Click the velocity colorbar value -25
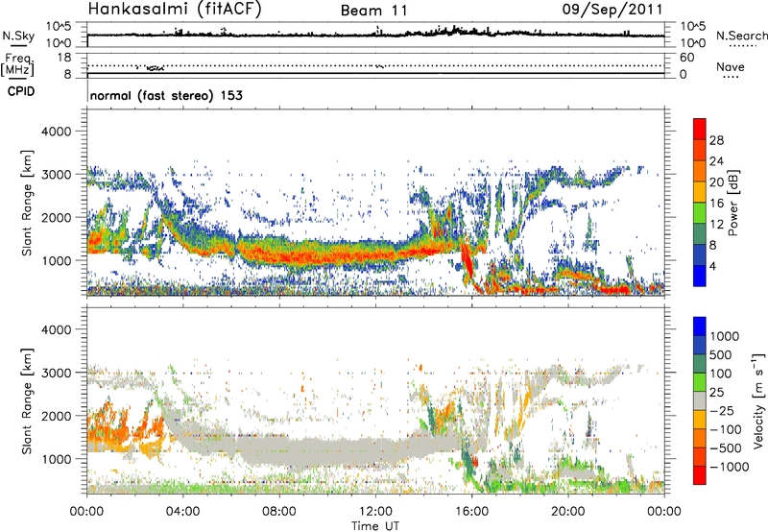The image size is (768, 532). (x=722, y=410)
